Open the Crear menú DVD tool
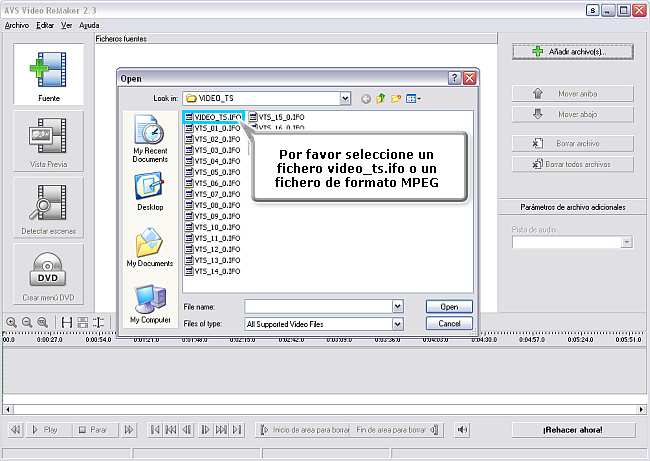The height and width of the screenshot is (461, 650). click(x=49, y=274)
